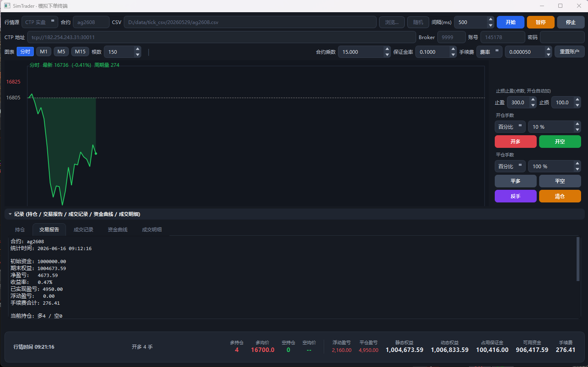
Task: Click the 停止 stop button
Action: coord(571,22)
